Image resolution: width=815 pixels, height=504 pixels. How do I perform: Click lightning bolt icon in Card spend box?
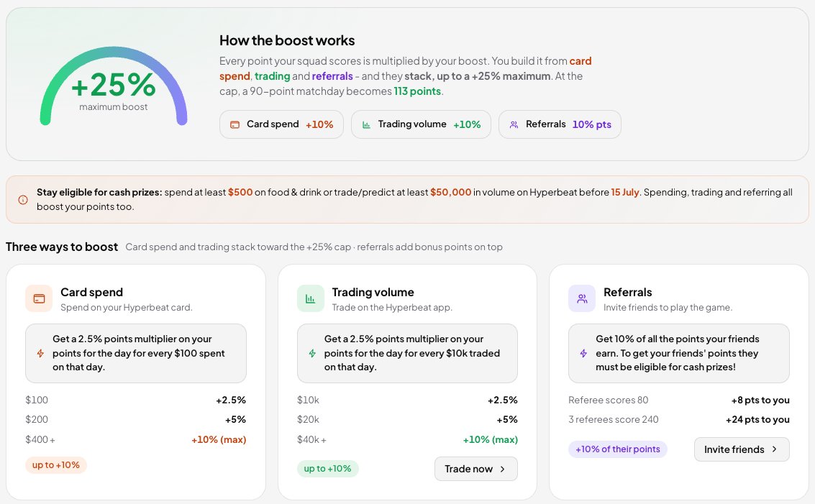click(40, 353)
